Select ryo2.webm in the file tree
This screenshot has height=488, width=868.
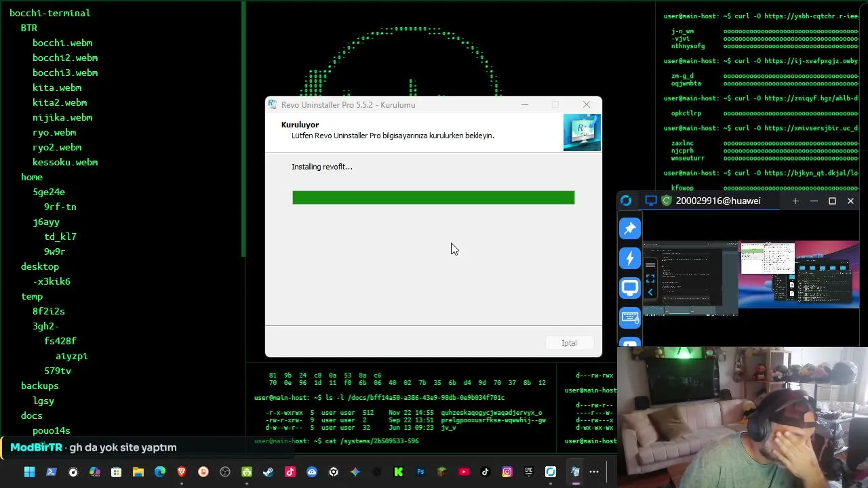[x=57, y=147]
